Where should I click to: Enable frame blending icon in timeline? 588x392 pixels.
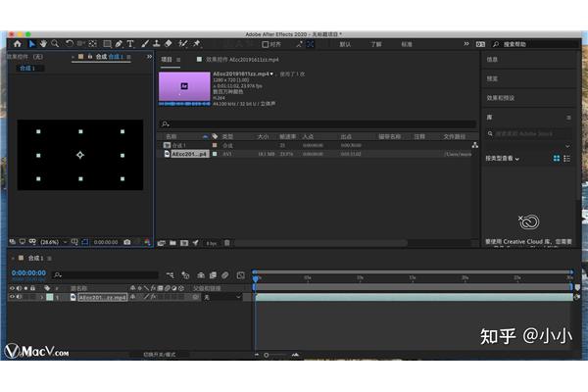coord(213,275)
